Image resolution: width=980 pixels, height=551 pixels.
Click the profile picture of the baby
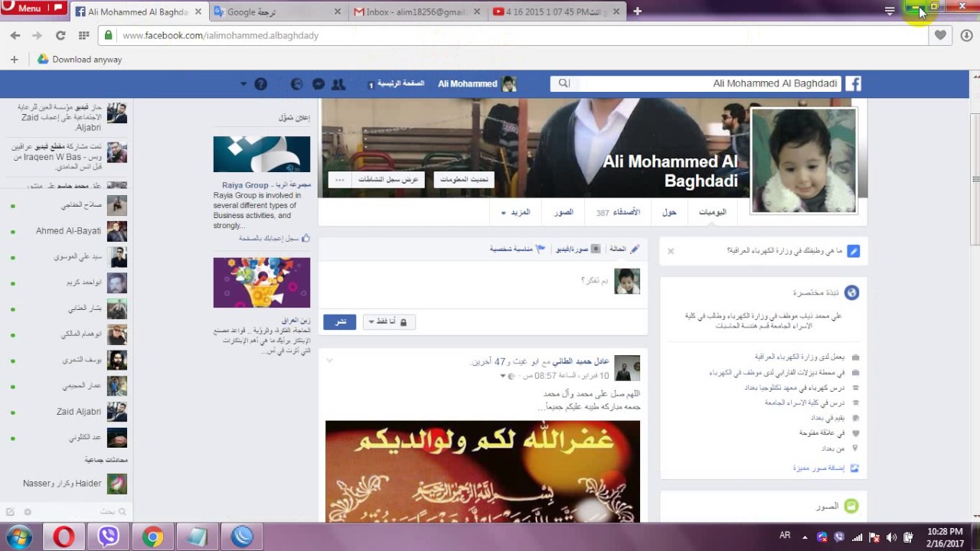point(804,160)
